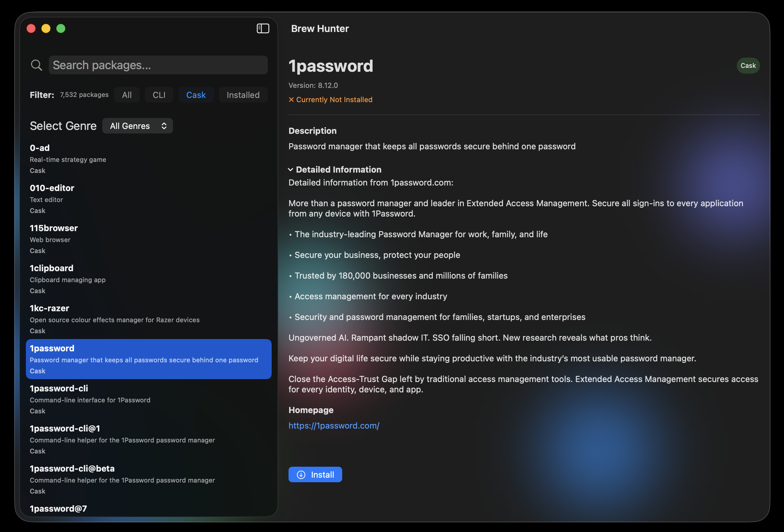
Task: Select the 1password-cli package
Action: 148,399
